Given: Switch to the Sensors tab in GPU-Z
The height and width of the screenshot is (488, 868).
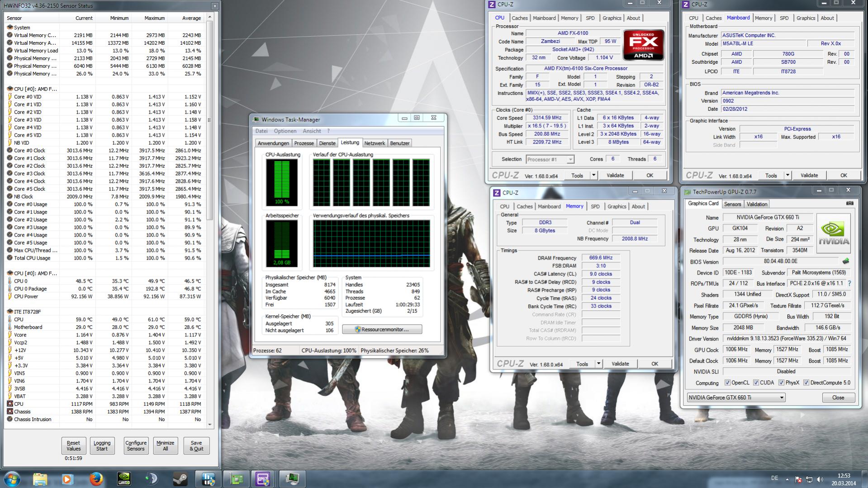Looking at the screenshot, I should click(x=732, y=204).
